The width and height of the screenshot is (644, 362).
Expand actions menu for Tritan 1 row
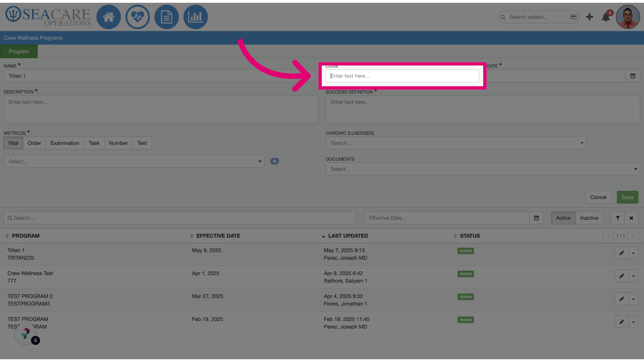[633, 253]
